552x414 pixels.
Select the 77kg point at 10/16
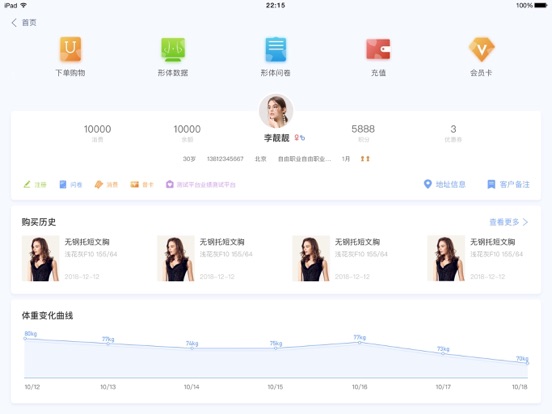(359, 342)
